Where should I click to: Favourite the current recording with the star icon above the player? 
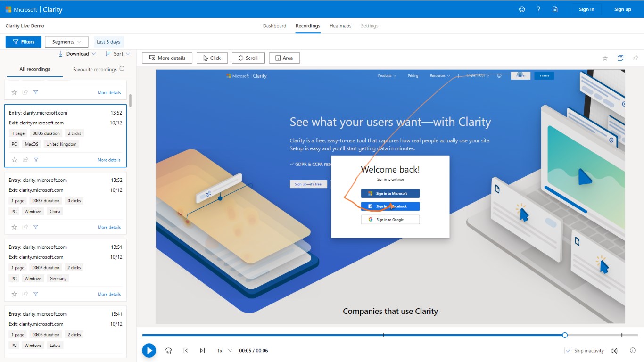[605, 58]
